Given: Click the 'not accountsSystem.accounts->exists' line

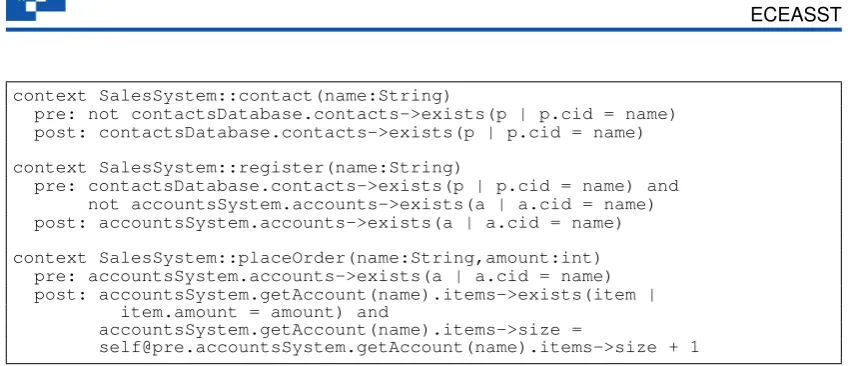Looking at the screenshot, I should [371, 205].
